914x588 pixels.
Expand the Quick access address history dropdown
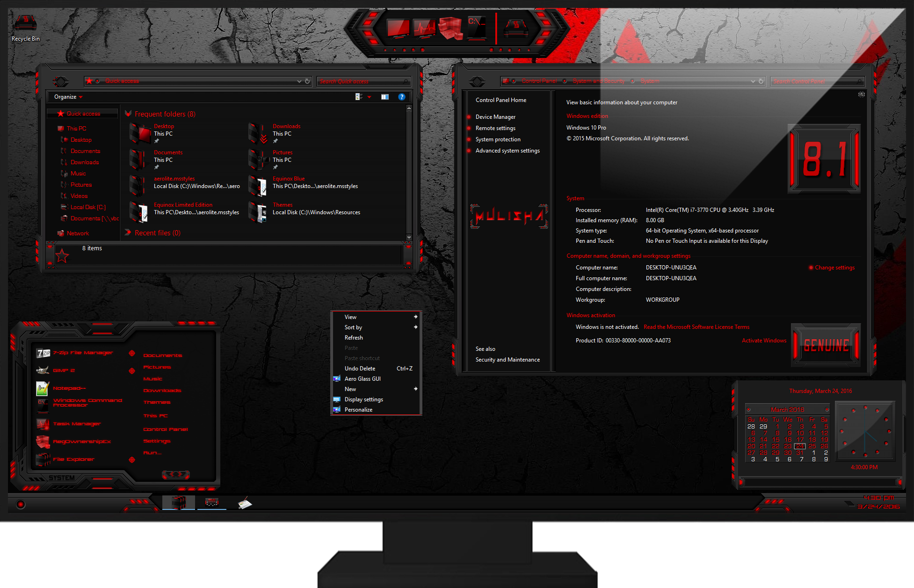[299, 81]
